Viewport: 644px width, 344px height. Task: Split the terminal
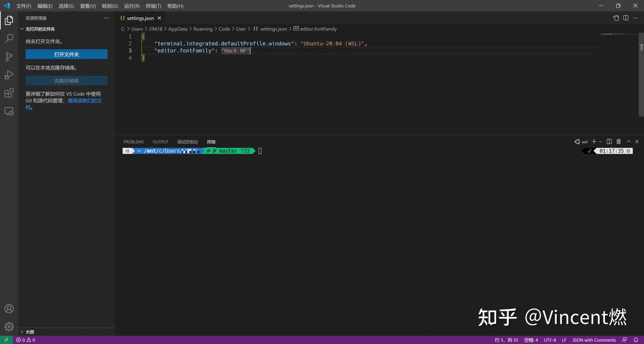609,142
